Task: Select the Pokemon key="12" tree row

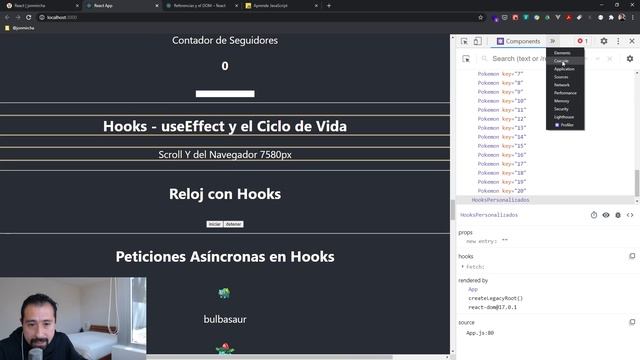Action: tap(502, 119)
